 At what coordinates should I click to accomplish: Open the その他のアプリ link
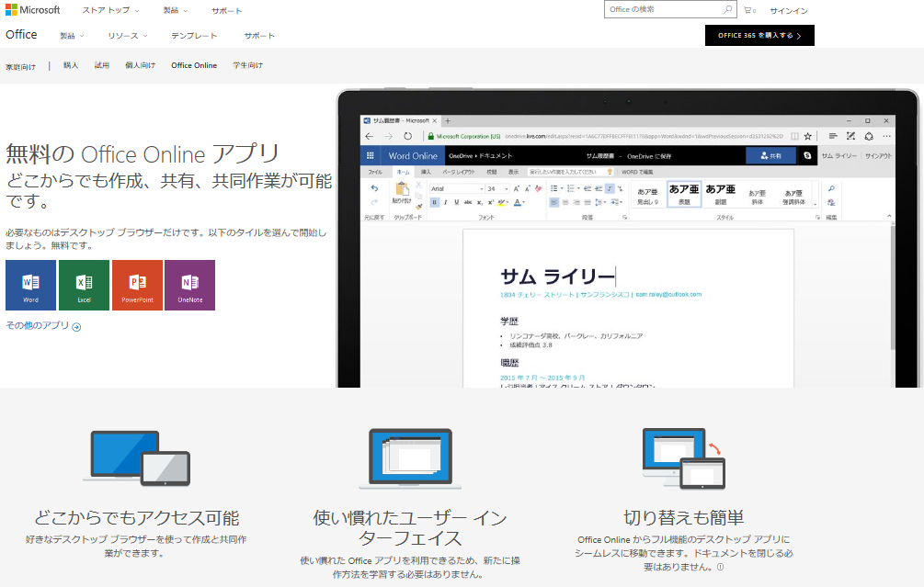pos(43,325)
